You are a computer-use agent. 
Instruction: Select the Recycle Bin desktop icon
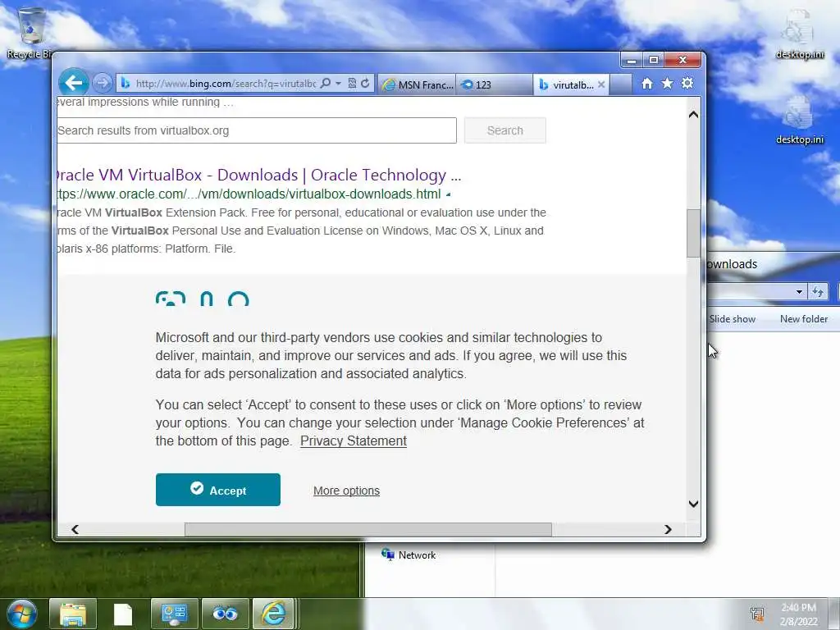(30, 33)
